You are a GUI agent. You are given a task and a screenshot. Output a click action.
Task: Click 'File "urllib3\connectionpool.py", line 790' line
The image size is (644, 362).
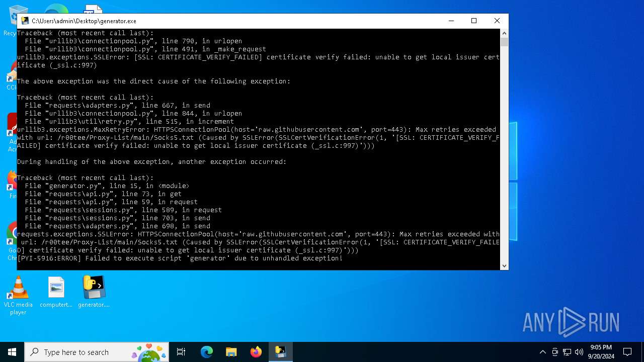click(133, 41)
